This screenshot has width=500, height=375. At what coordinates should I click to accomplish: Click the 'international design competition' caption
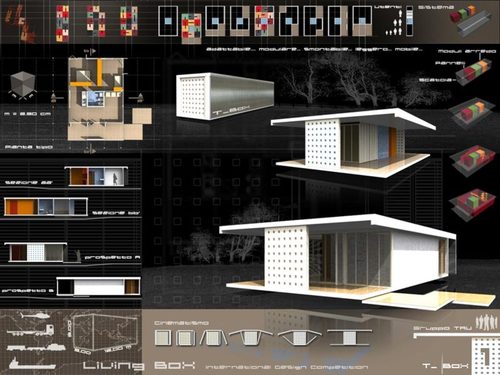[287, 367]
